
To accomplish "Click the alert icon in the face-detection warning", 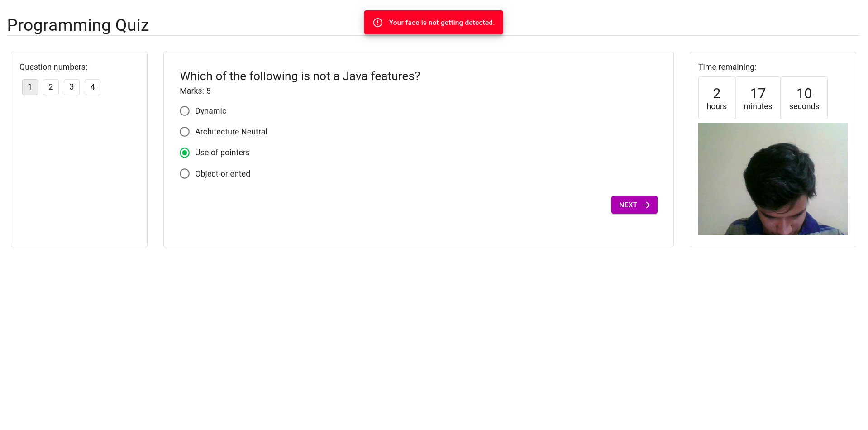I will click(378, 23).
